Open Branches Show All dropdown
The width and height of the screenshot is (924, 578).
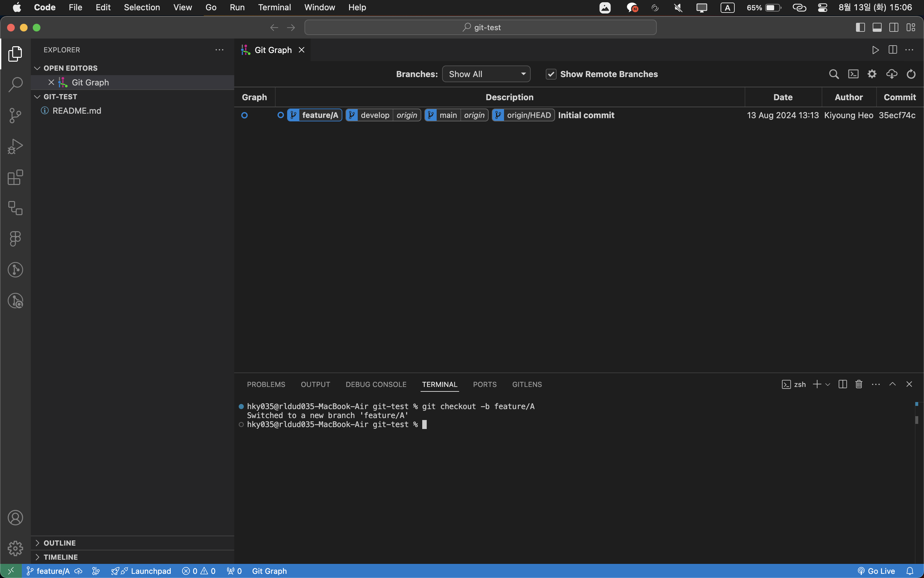(x=486, y=74)
